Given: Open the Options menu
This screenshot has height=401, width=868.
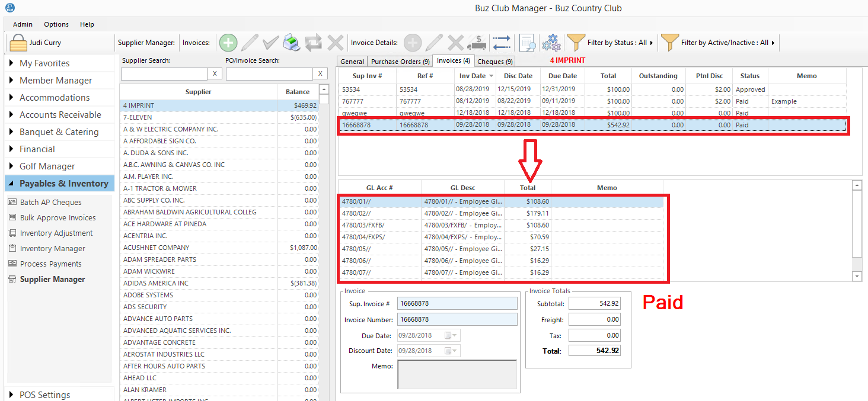Looking at the screenshot, I should [56, 24].
